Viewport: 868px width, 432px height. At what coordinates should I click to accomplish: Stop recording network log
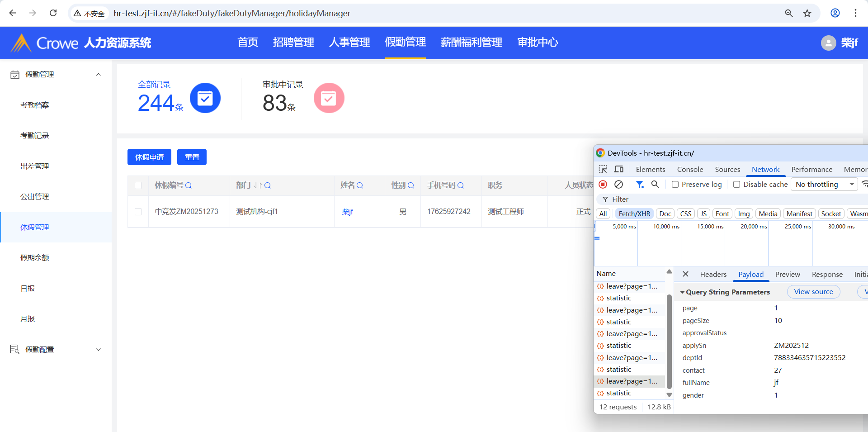pos(603,184)
